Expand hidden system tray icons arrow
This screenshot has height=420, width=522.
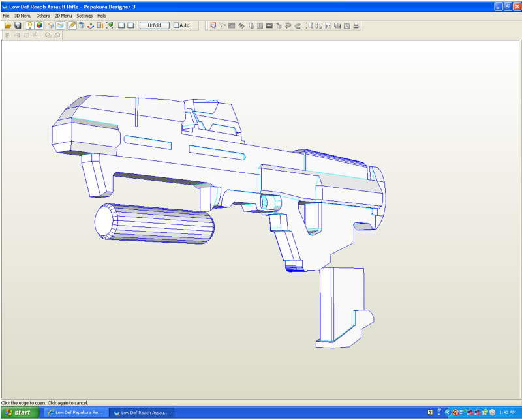(x=448, y=412)
